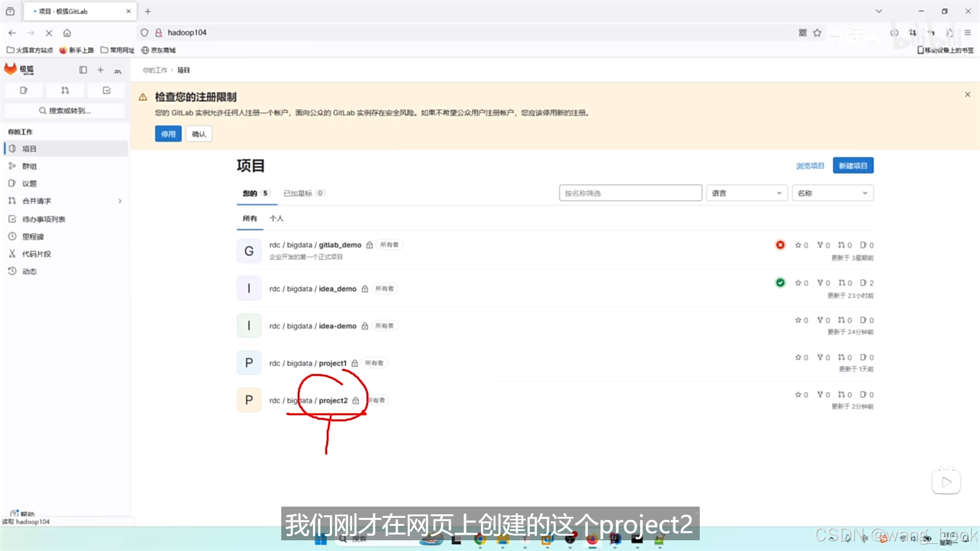The image size is (980, 551).
Task: Open the plus create-new menu
Action: pyautogui.click(x=101, y=70)
